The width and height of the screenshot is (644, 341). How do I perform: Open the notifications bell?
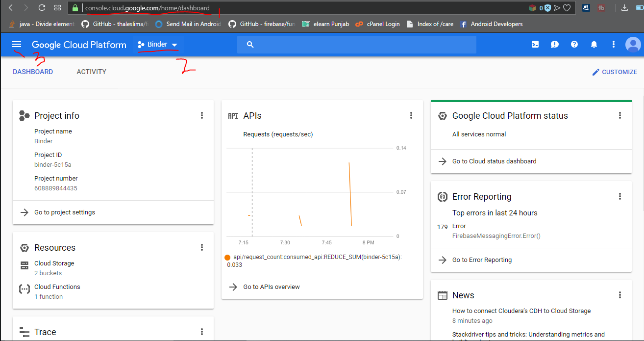click(594, 45)
